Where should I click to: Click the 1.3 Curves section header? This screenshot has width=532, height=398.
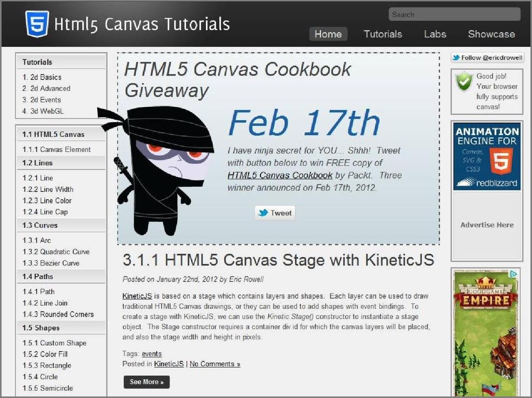(61, 225)
